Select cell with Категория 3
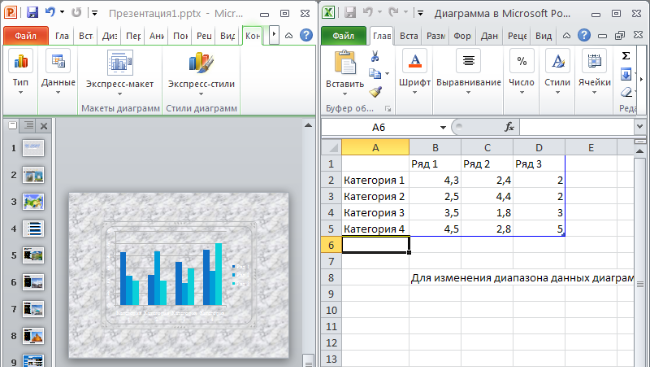This screenshot has width=650, height=367. (x=376, y=213)
